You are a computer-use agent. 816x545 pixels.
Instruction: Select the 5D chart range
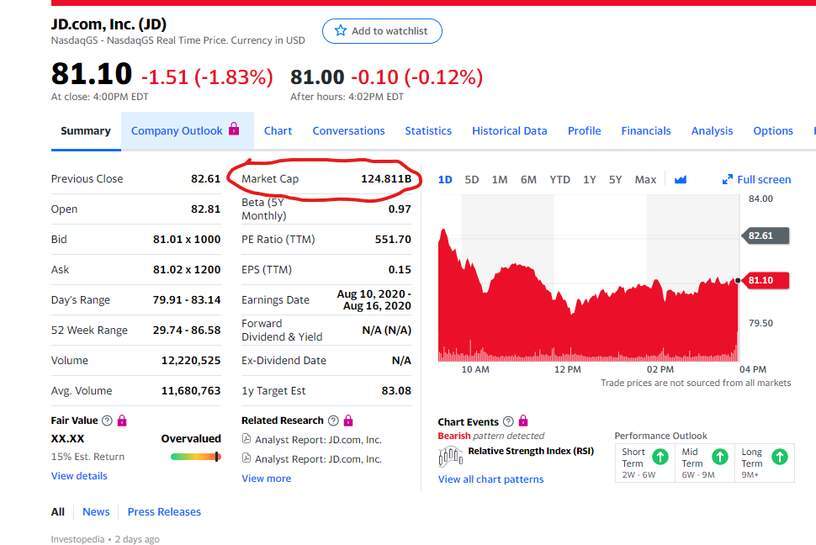coord(471,180)
